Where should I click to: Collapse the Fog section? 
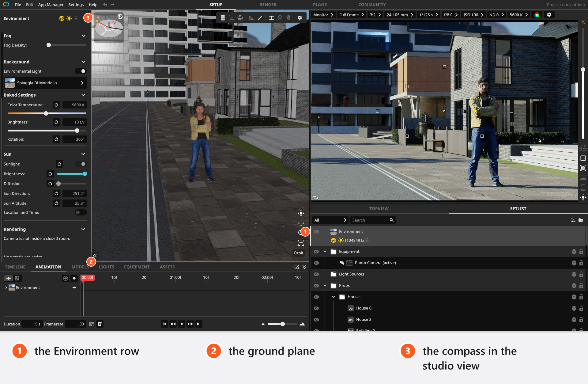coord(83,36)
